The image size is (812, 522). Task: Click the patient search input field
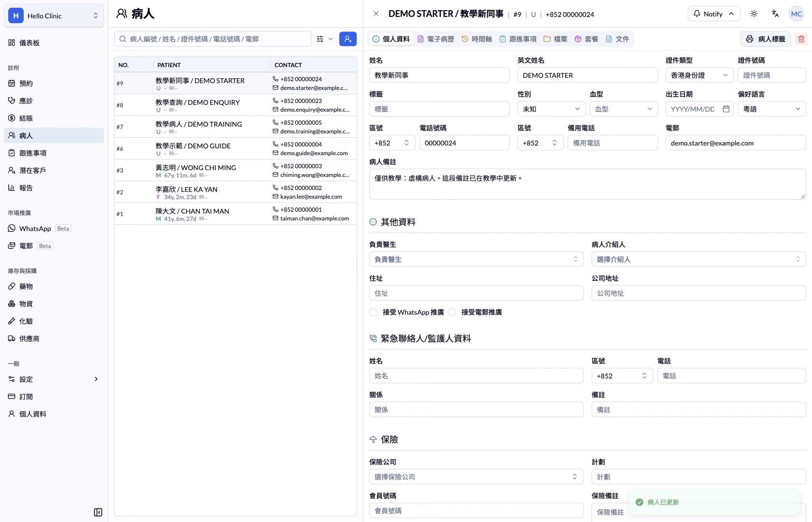213,39
